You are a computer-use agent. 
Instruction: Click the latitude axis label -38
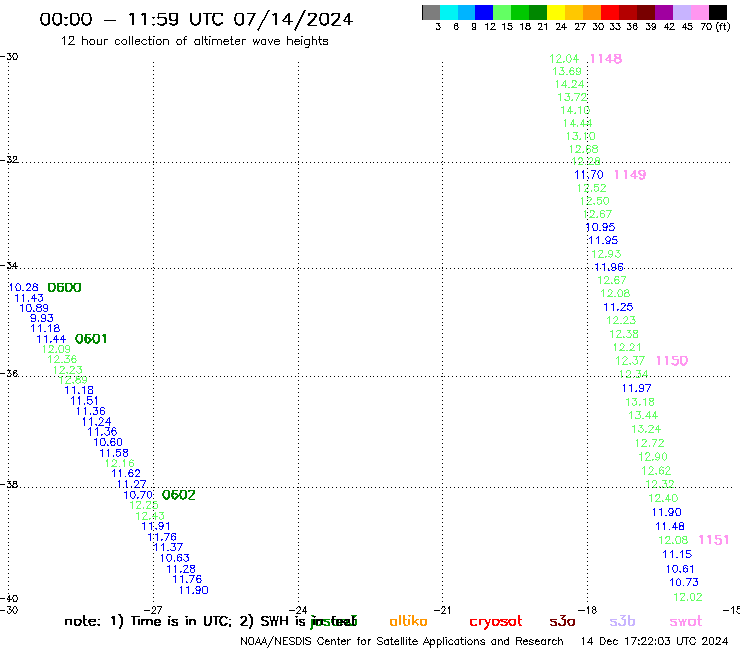9,484
